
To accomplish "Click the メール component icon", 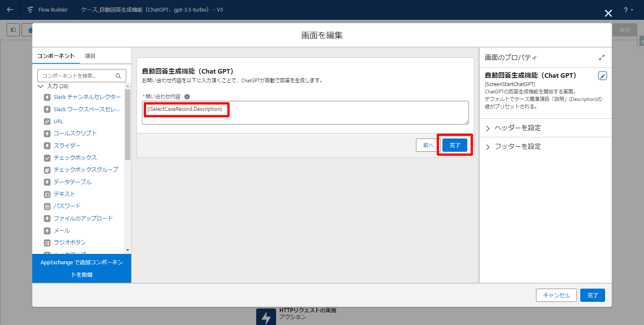I will [x=47, y=231].
